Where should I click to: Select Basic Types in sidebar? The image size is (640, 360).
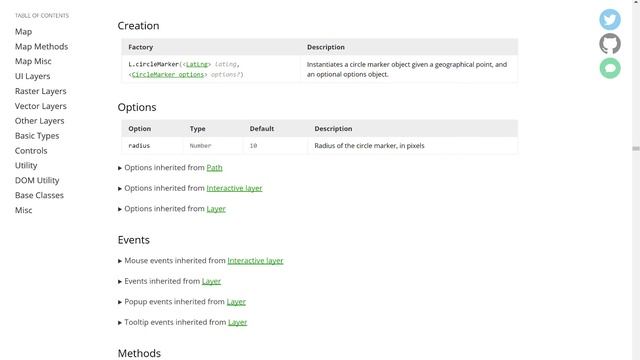pos(37,136)
